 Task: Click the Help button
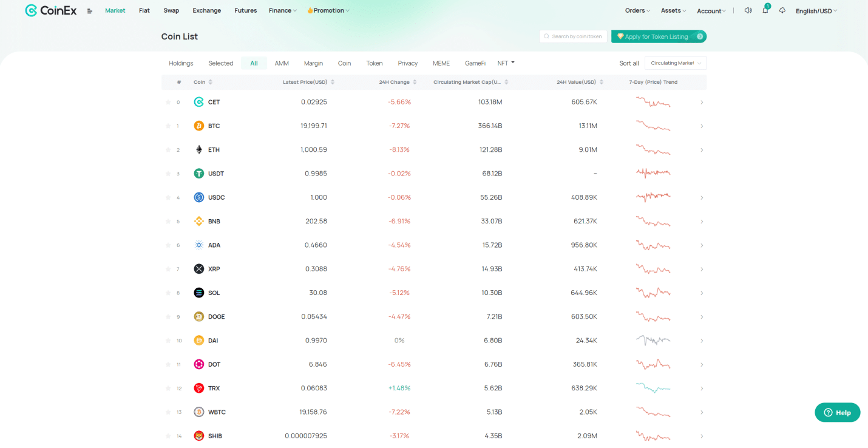point(837,412)
